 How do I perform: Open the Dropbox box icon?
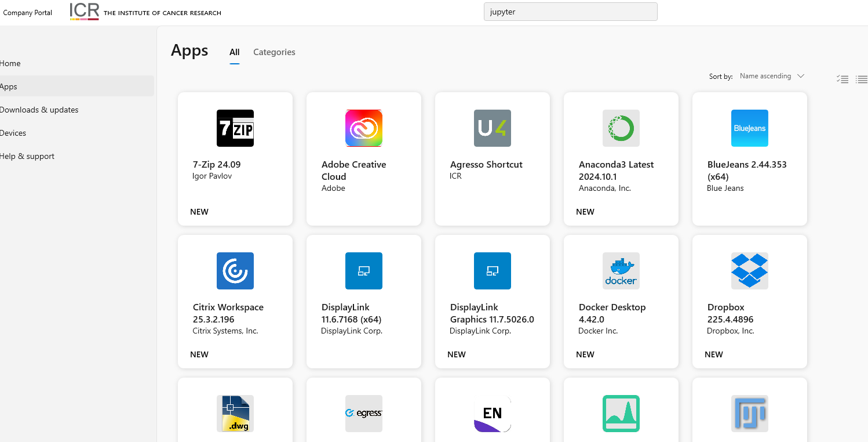pos(750,271)
